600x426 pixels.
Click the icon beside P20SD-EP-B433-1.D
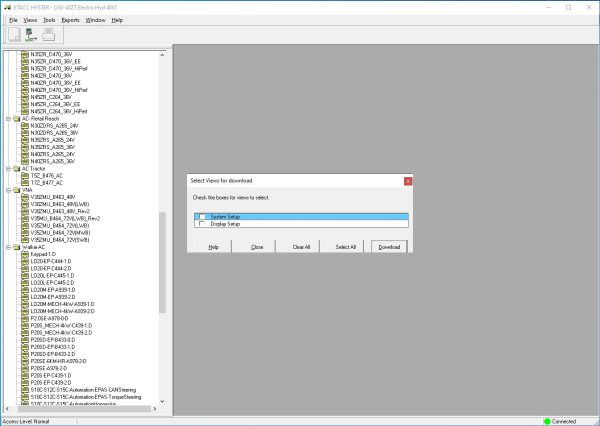click(x=25, y=347)
